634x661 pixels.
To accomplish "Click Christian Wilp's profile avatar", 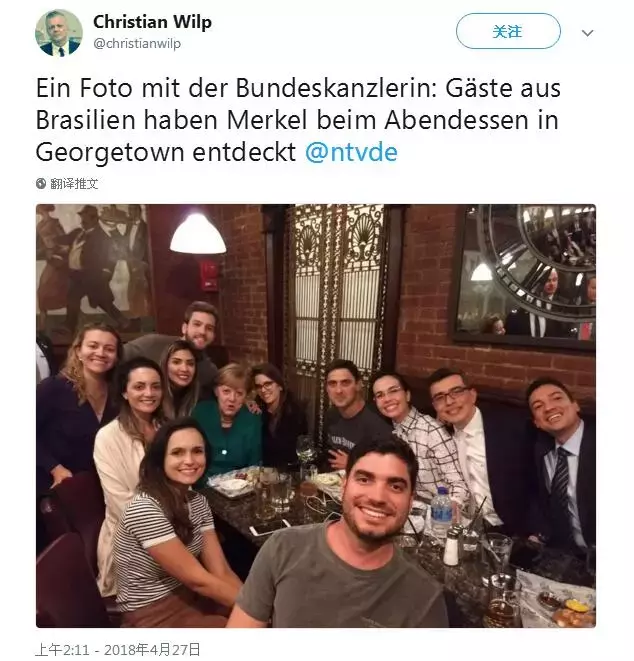I will coord(59,32).
